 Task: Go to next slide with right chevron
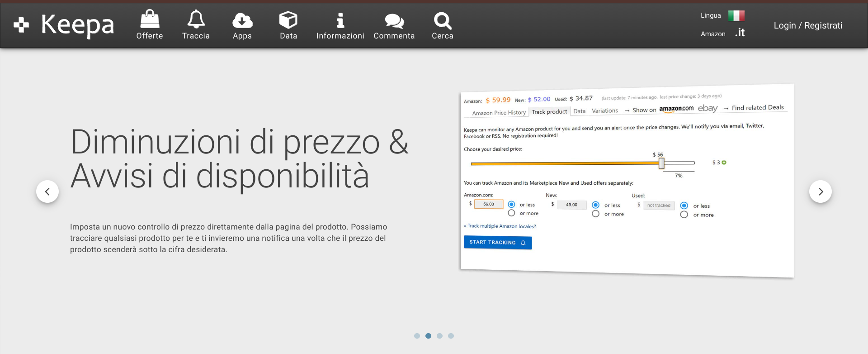pos(820,191)
